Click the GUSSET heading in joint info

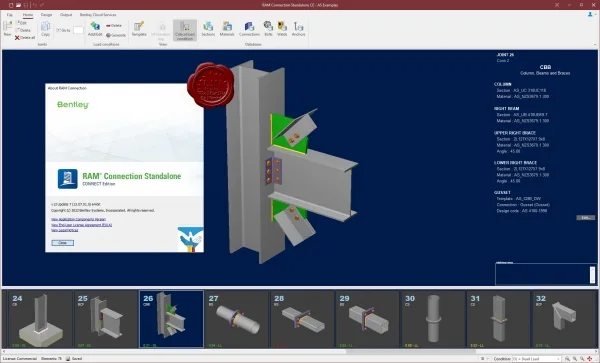(x=502, y=192)
